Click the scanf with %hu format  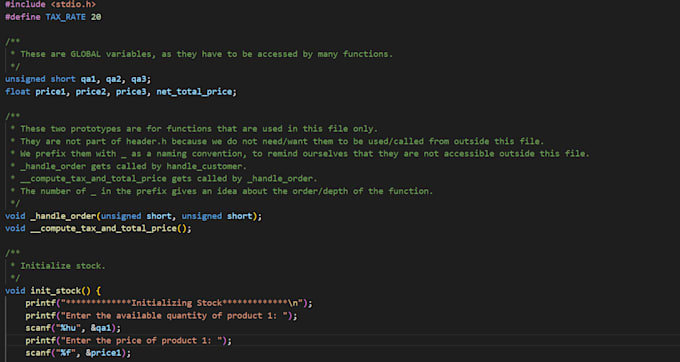(x=73, y=328)
